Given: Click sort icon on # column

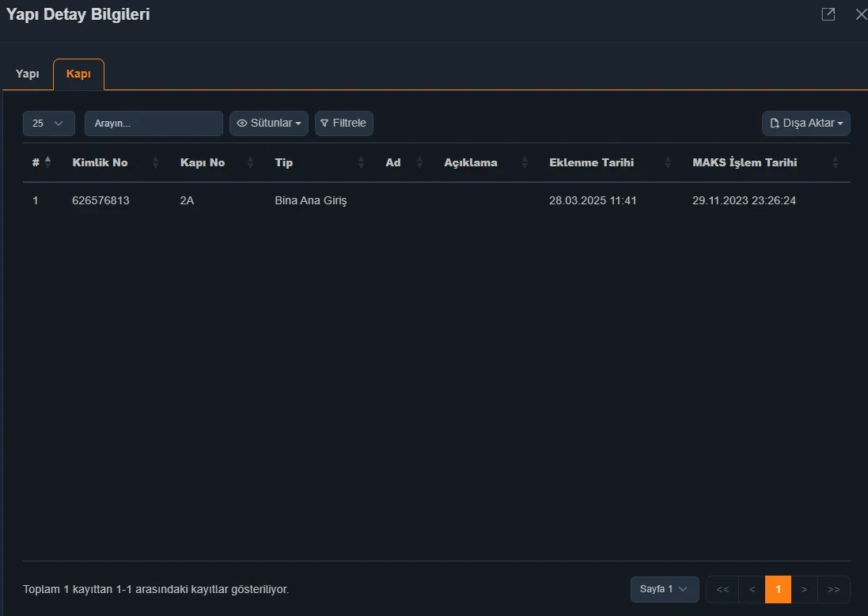Looking at the screenshot, I should tap(47, 162).
